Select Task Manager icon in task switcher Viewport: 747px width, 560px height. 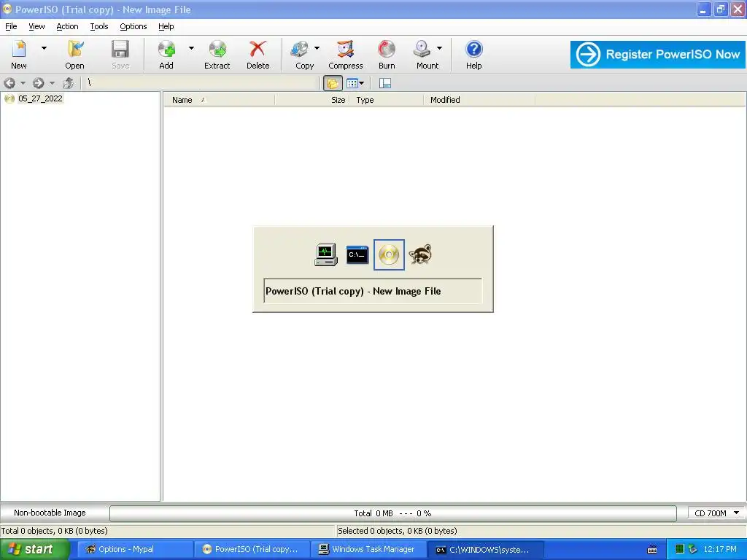tap(326, 254)
